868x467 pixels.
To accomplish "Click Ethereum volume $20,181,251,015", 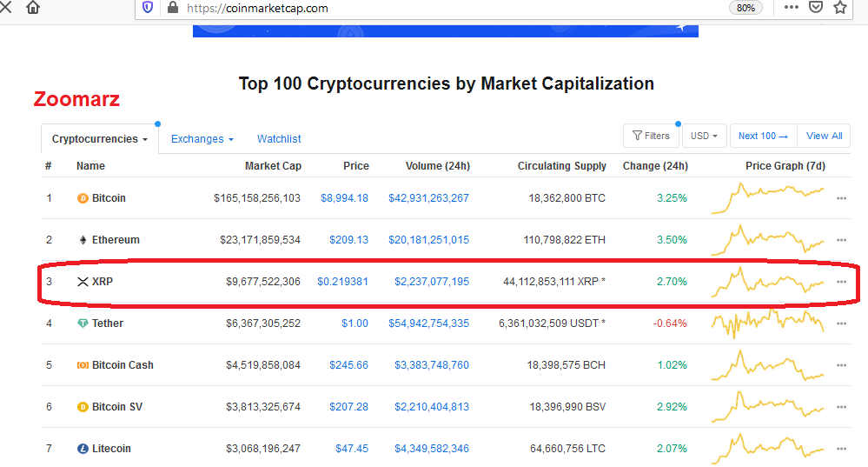I will (428, 240).
